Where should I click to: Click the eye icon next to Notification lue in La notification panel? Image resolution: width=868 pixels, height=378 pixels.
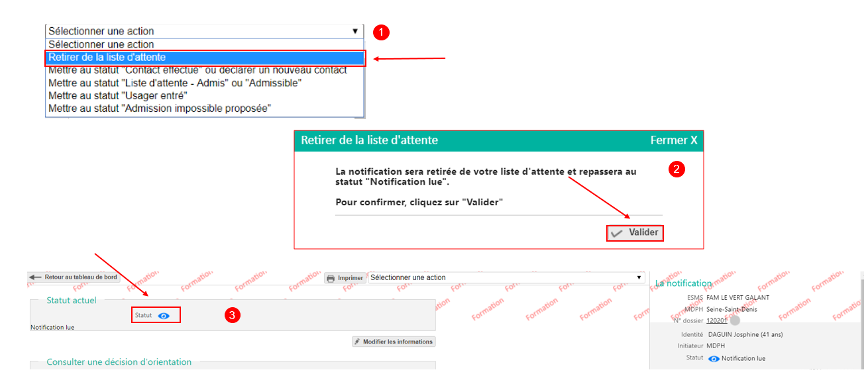coord(714,359)
